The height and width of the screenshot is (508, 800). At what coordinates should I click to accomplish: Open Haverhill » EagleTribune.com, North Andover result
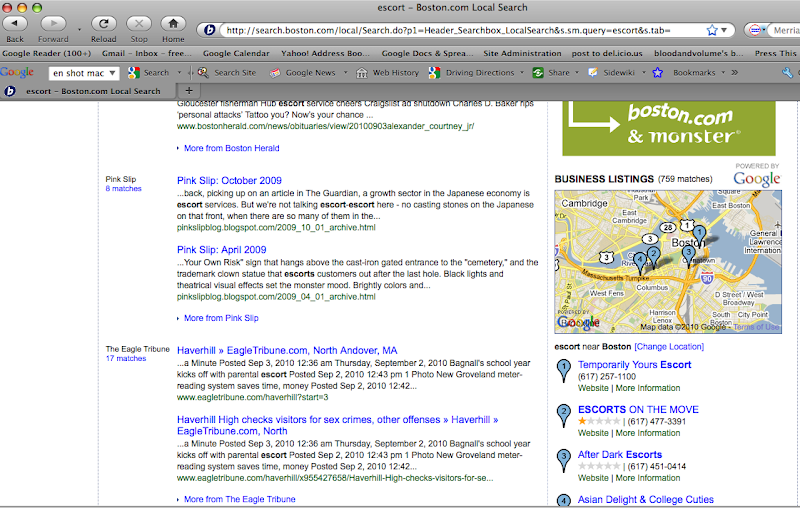(287, 350)
